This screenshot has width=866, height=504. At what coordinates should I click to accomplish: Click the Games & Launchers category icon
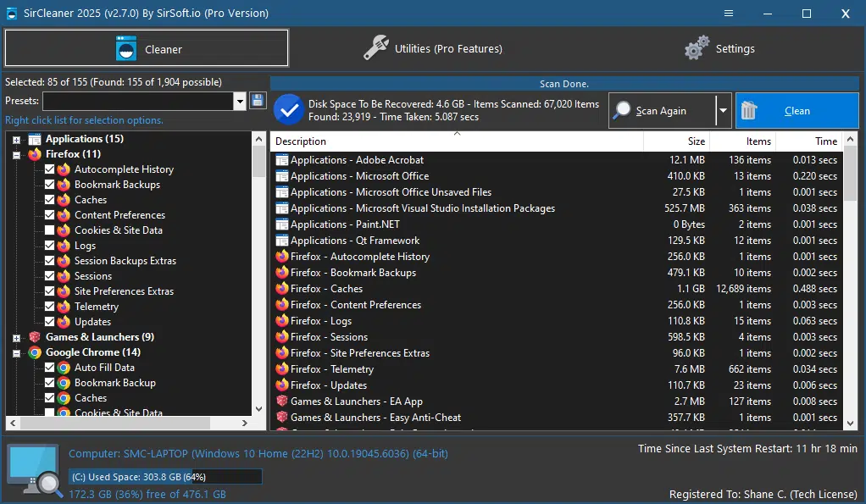(x=35, y=337)
